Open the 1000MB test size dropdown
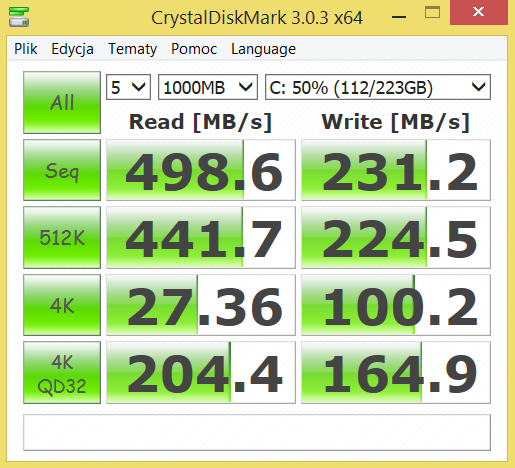The height and width of the screenshot is (468, 515). (208, 87)
